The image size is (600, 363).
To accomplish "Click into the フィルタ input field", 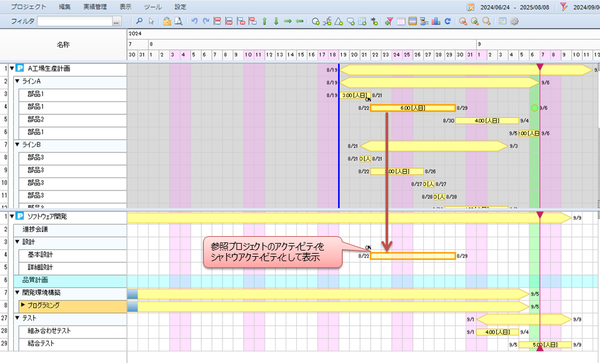I will [x=75, y=21].
